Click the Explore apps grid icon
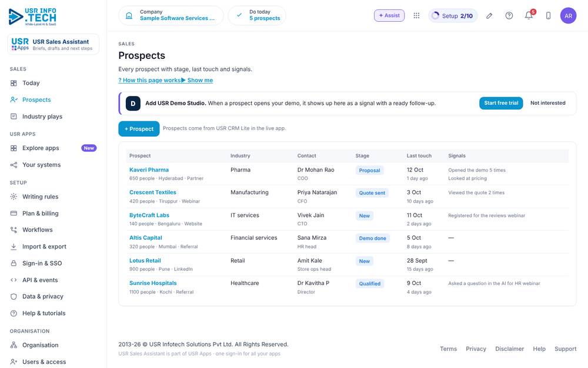 pyautogui.click(x=14, y=148)
